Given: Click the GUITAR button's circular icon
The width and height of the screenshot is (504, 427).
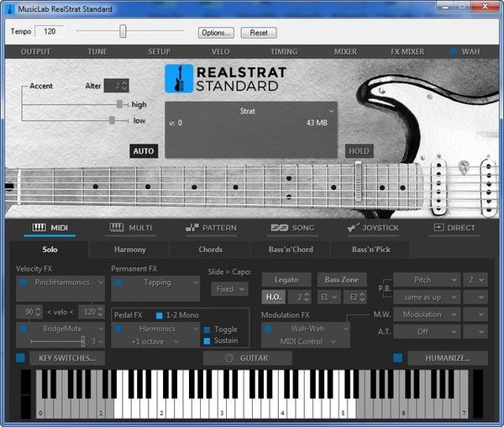Looking at the screenshot, I should [x=229, y=358].
